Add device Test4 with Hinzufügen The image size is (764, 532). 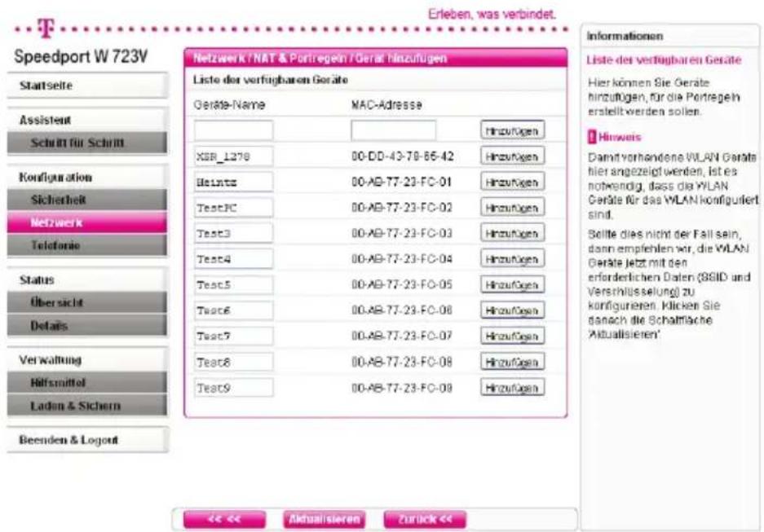coord(512,259)
